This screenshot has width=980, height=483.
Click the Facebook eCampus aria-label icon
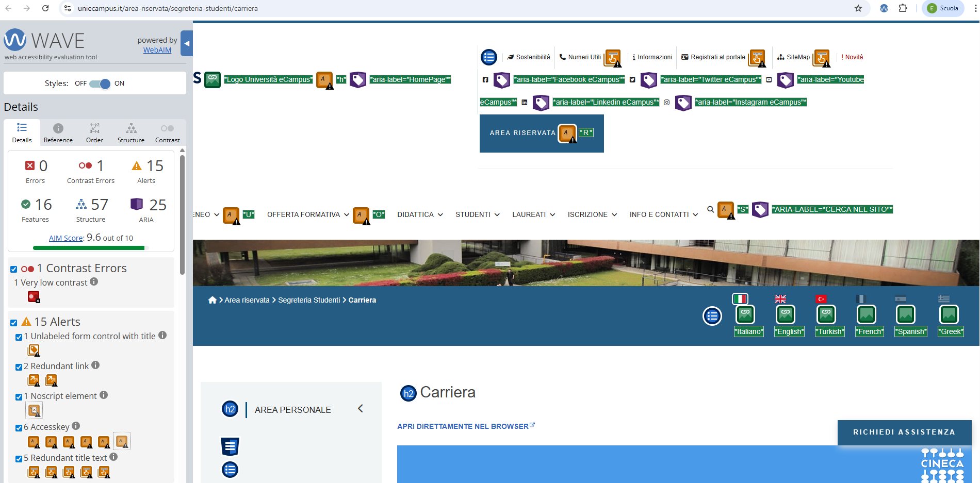coord(502,80)
